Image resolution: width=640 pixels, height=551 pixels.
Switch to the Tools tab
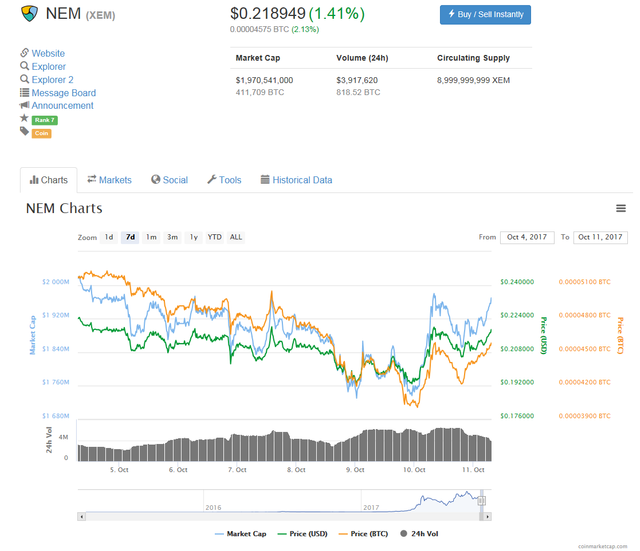tap(224, 180)
